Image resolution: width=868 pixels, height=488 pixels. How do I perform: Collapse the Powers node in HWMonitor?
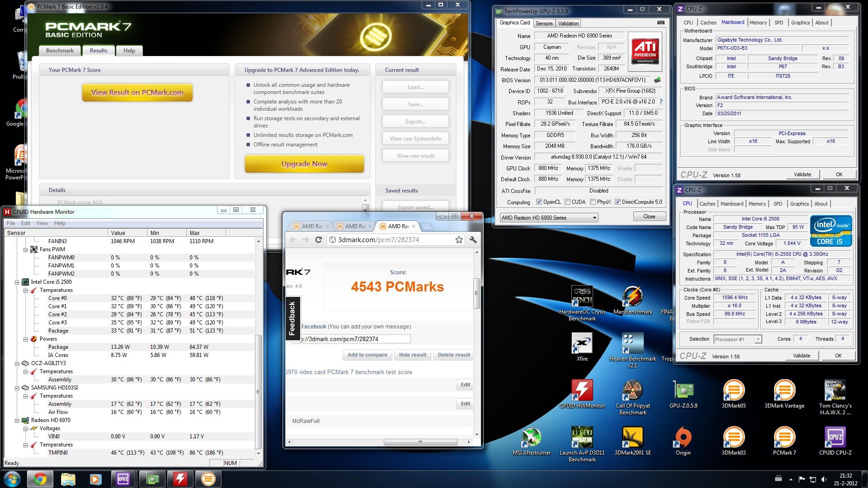[x=26, y=339]
